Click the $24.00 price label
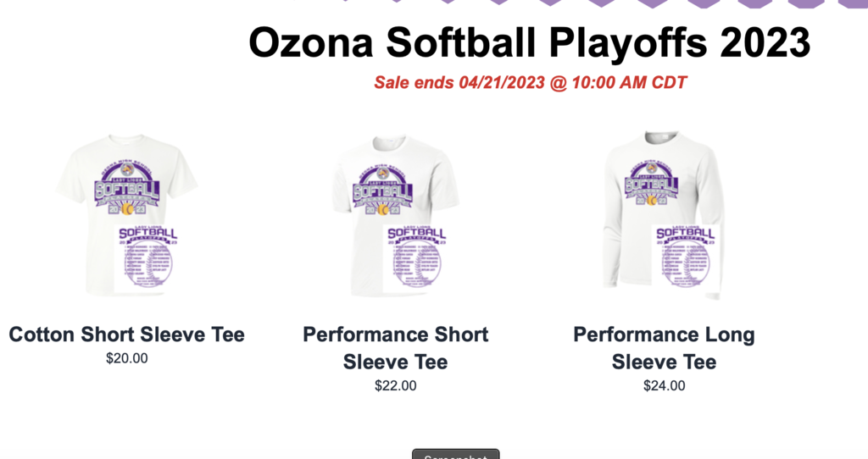 tap(664, 386)
